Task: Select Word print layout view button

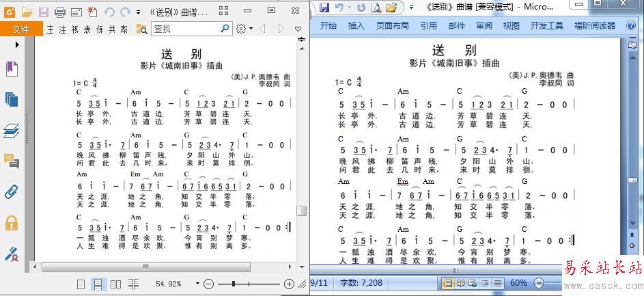Action: (448, 283)
